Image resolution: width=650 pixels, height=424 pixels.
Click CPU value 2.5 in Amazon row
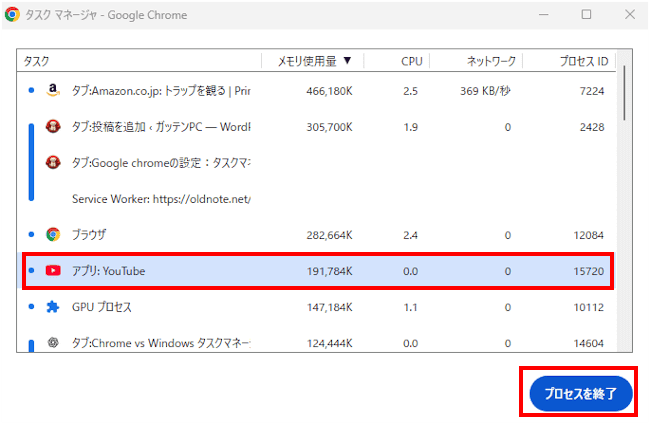click(410, 91)
